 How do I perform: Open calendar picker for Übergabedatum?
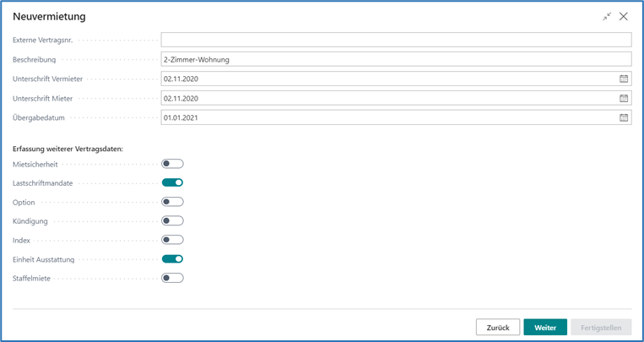[624, 117]
